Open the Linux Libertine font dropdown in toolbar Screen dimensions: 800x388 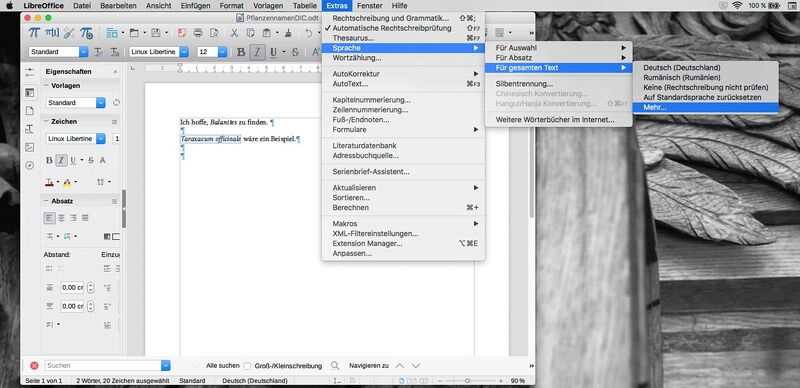(184, 52)
